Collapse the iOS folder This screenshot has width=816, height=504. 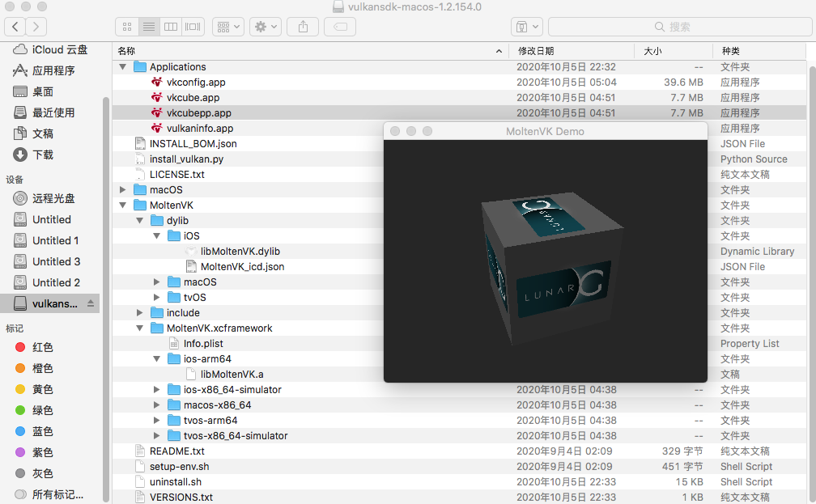pos(157,235)
